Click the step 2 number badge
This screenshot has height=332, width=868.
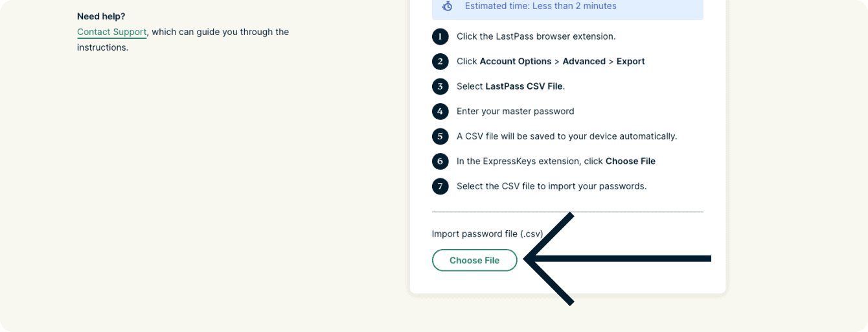click(440, 62)
